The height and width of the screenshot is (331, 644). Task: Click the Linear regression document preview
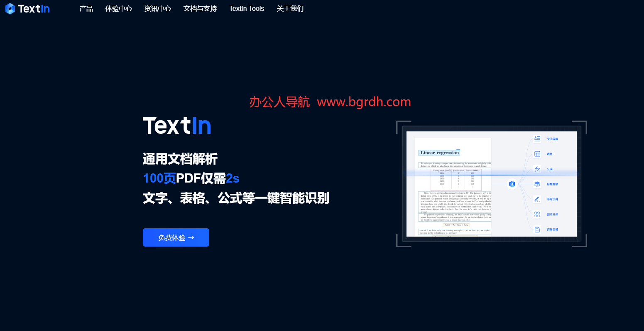(439, 152)
